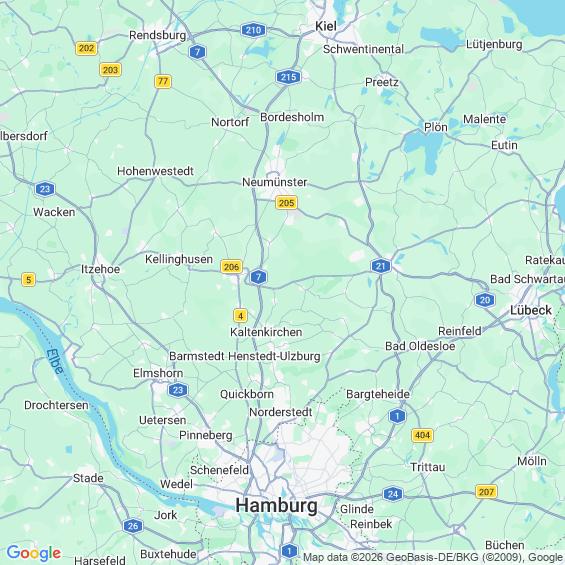Click the A26 highway shield near Jork
Screen dimensions: 565x565
click(x=133, y=526)
